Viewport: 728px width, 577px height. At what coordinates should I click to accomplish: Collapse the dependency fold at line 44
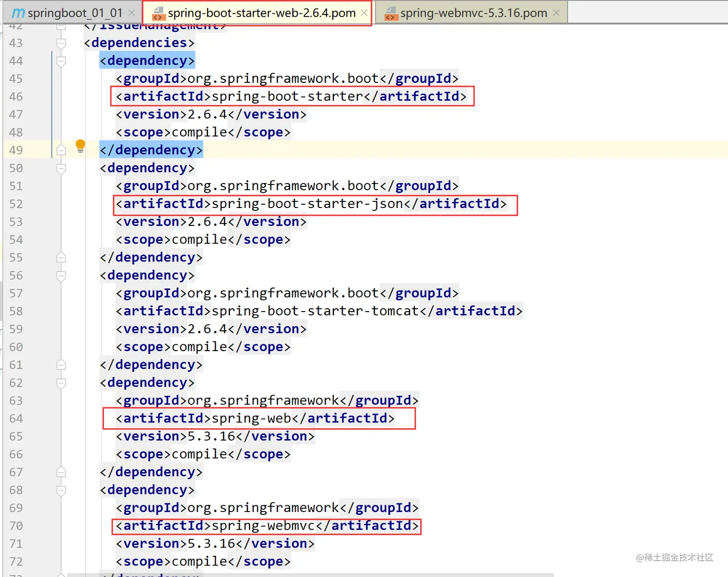(x=61, y=61)
